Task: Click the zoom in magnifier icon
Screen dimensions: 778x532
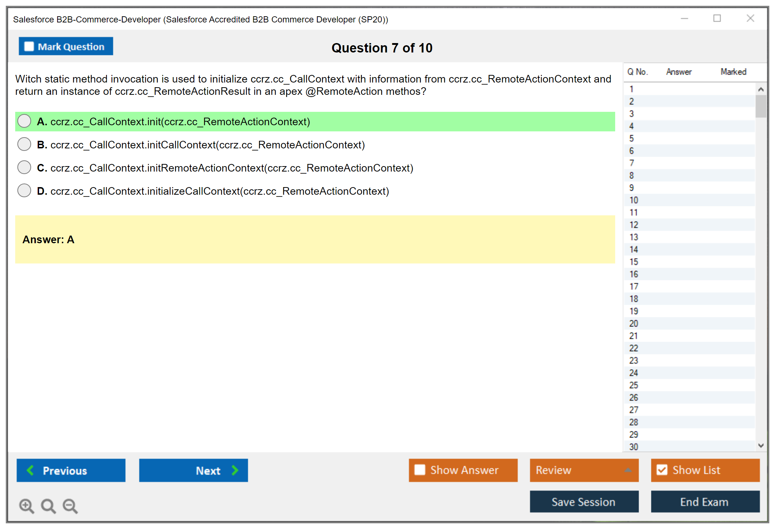Action: tap(26, 506)
